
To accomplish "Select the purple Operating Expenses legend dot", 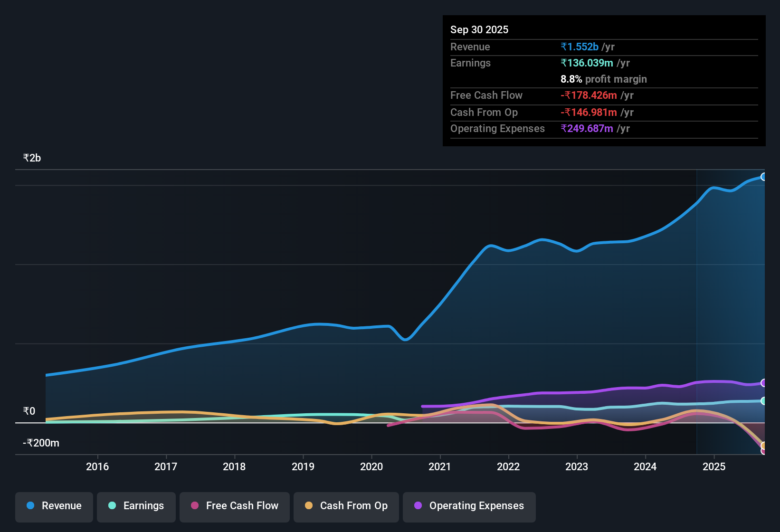I will click(x=418, y=506).
